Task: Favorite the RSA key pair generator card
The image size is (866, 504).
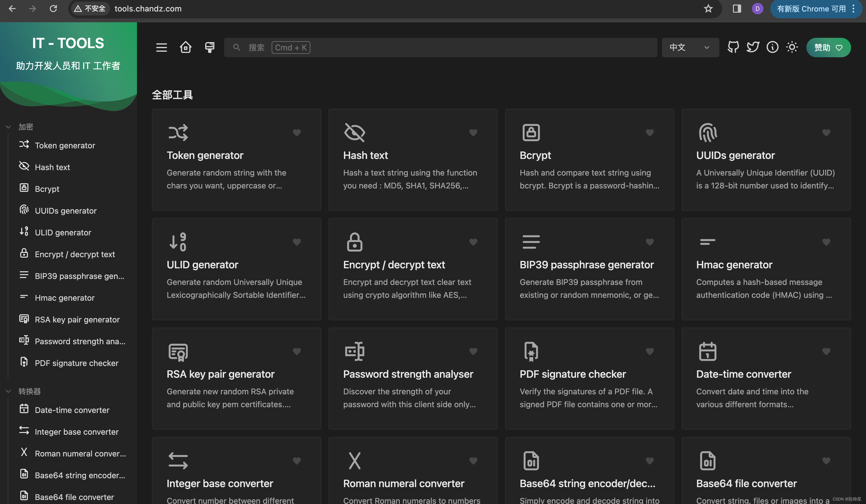Action: coord(297,351)
